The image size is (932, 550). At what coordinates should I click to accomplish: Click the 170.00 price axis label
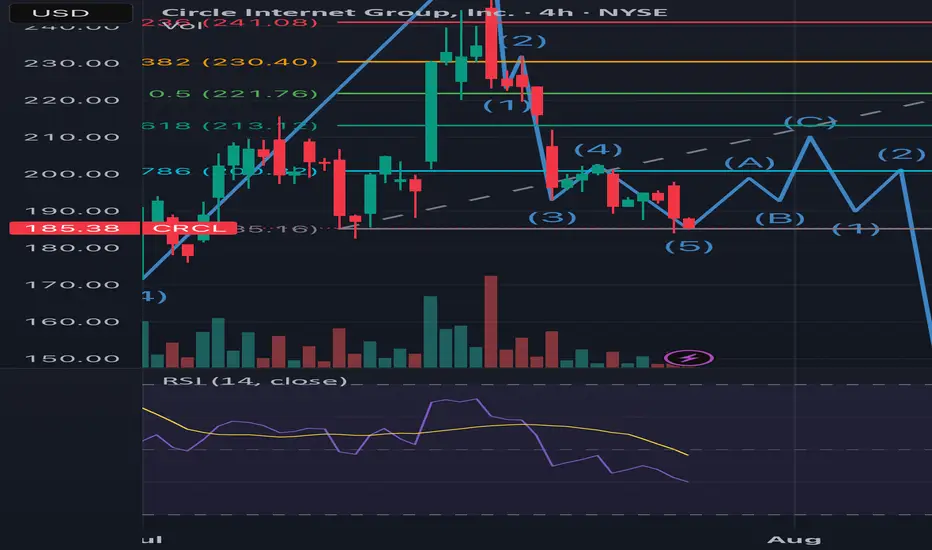tap(71, 285)
